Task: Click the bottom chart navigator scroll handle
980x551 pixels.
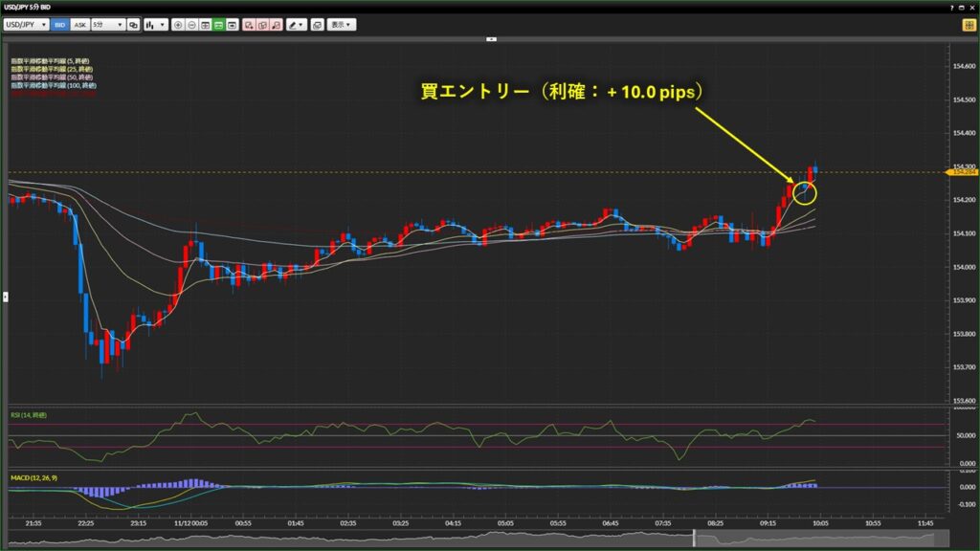Action: [695, 540]
